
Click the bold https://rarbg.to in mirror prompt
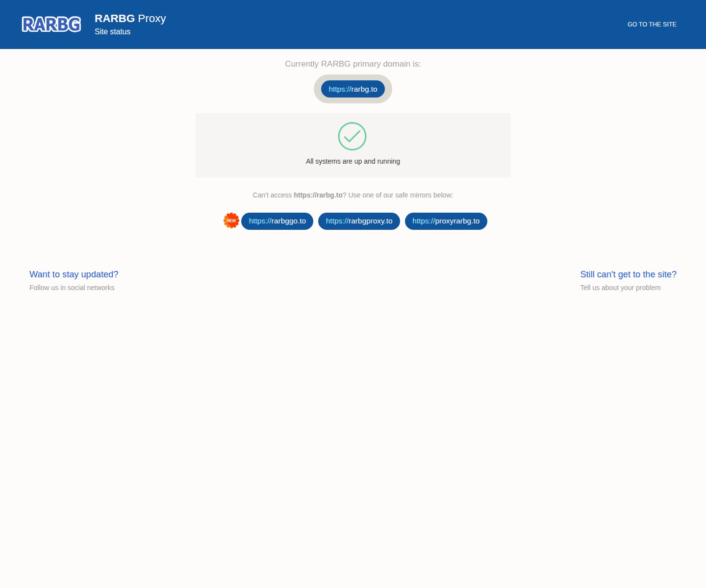point(318,195)
